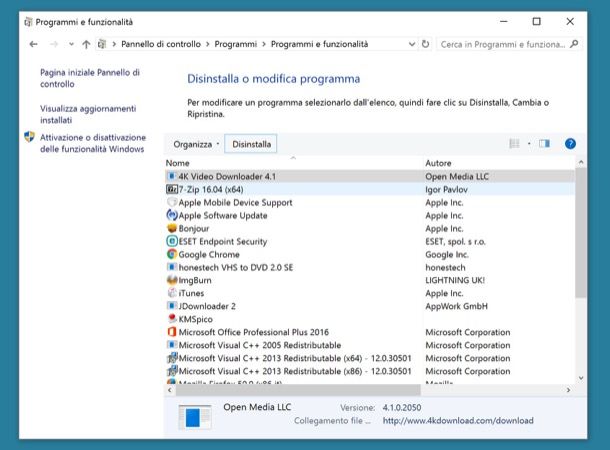Click the LIGHTNING UK! author cell
Screen dimensions: 610x450
coord(455,280)
